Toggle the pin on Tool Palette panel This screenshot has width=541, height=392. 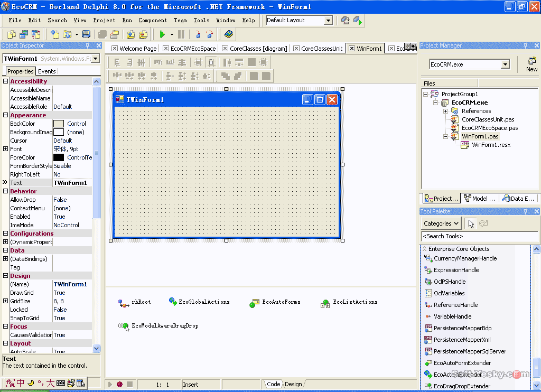(x=526, y=211)
